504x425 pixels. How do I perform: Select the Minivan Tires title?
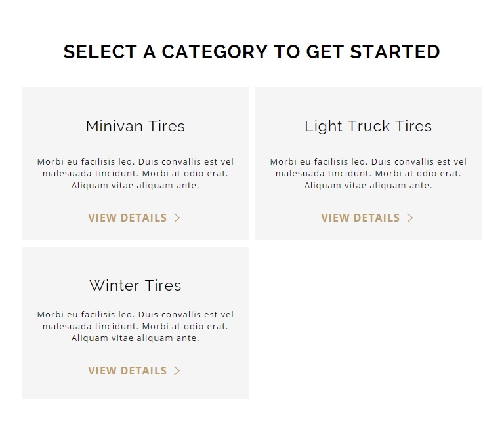click(x=135, y=126)
